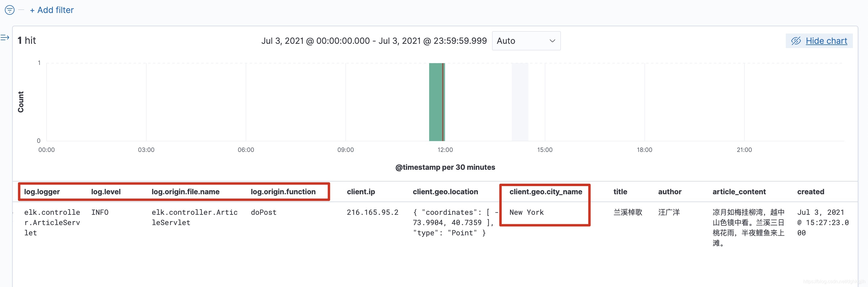
Task: Click the 兰溪棹歌 title cell
Action: point(628,212)
